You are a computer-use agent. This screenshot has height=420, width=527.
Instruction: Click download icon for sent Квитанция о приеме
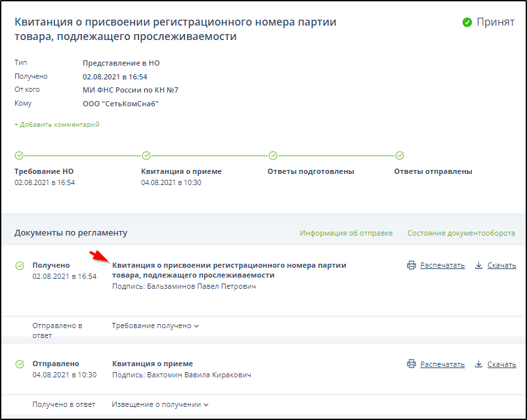click(x=478, y=364)
